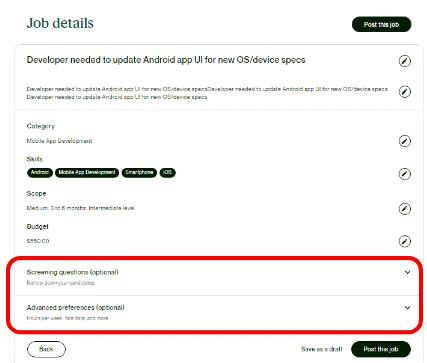Click the top Post this job button
Screen dimensions: 427x363
[381, 24]
